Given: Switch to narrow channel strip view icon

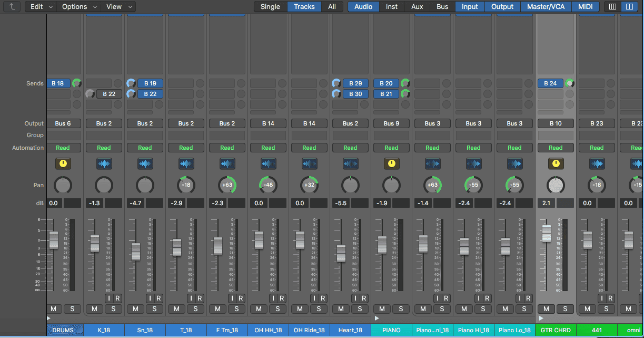Looking at the screenshot, I should [612, 7].
